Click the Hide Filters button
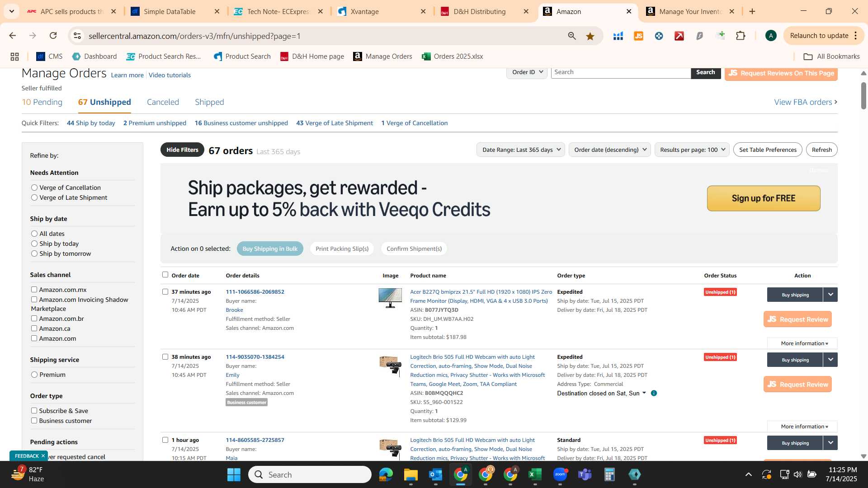The width and height of the screenshot is (868, 488). [182, 150]
